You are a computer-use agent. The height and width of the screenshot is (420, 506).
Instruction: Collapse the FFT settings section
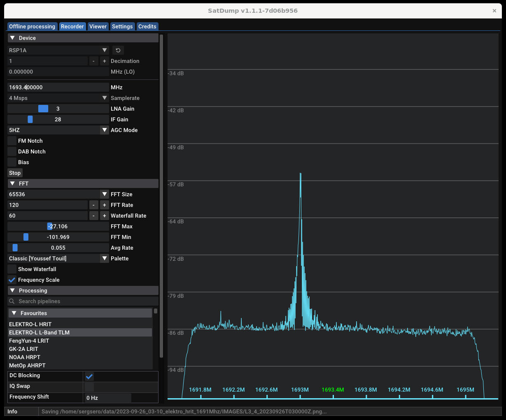click(12, 183)
